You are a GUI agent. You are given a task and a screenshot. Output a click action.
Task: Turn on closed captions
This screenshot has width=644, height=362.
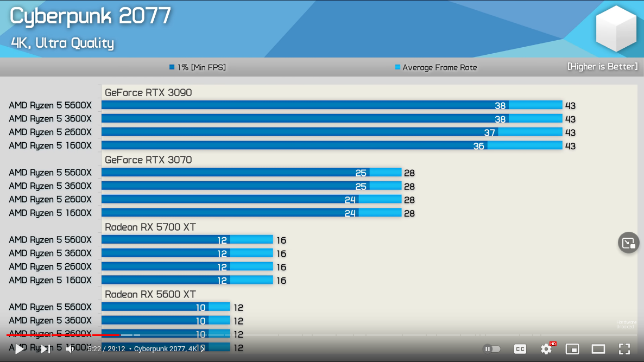pyautogui.click(x=520, y=349)
